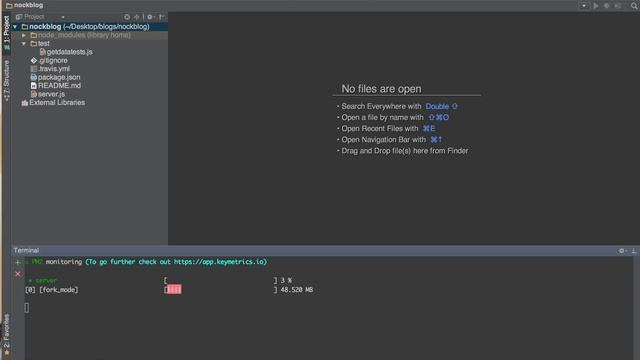Click the Run play button in toolbar
The height and width of the screenshot is (360, 640).
pyautogui.click(x=596, y=6)
